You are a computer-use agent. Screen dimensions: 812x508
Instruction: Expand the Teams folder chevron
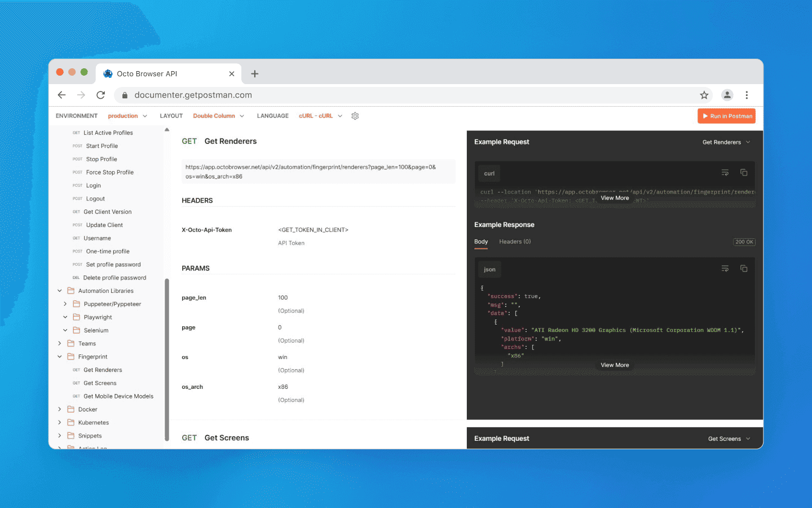pos(60,343)
